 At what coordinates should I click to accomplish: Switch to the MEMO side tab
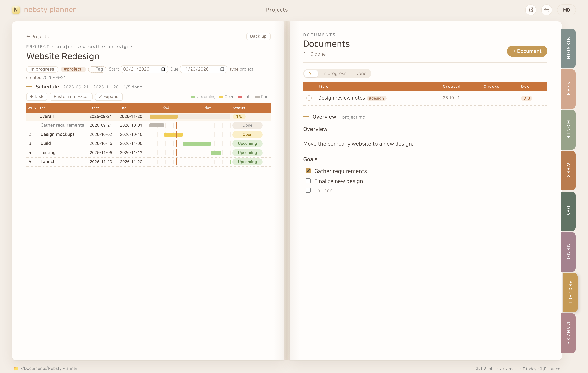coord(568,252)
